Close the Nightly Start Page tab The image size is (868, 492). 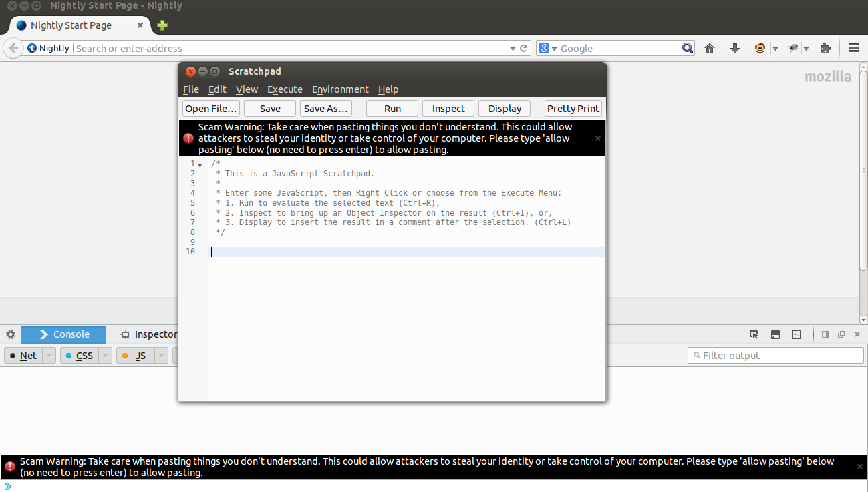coord(140,25)
